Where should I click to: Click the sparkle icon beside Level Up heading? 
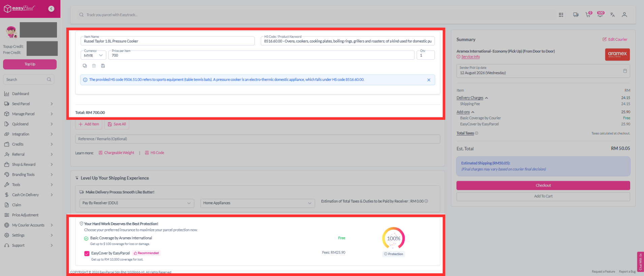(x=77, y=178)
